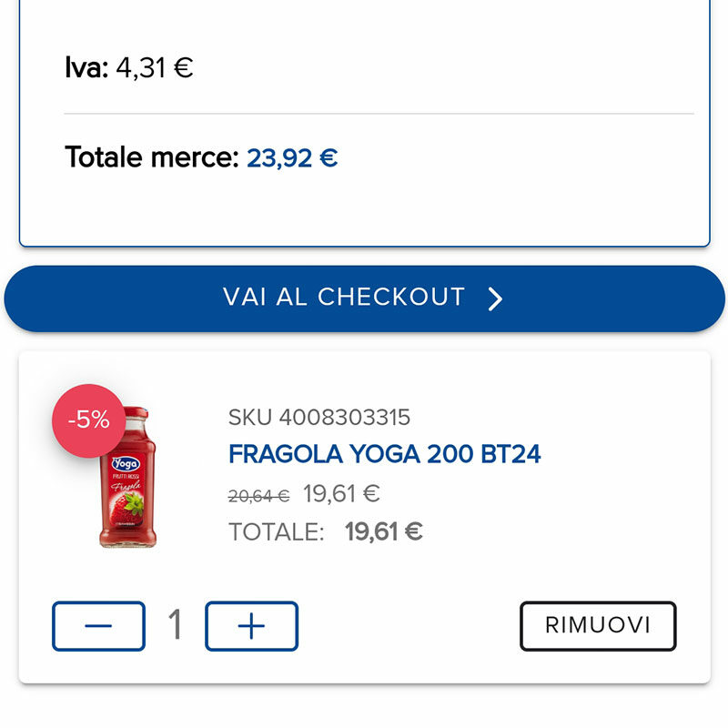This screenshot has width=728, height=728.
Task: Click the quantity value 1
Action: click(x=175, y=625)
